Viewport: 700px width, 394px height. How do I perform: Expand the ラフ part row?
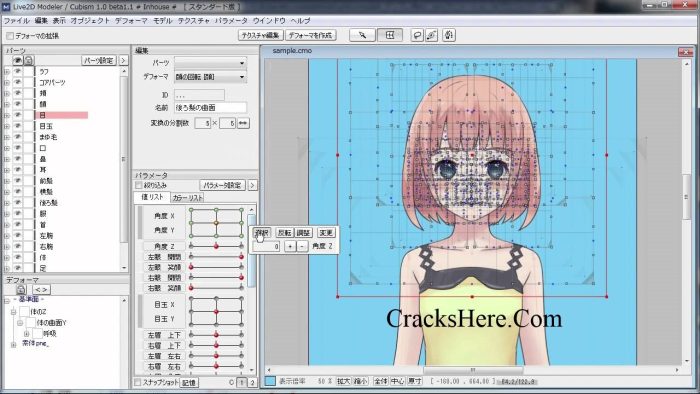pos(7,71)
